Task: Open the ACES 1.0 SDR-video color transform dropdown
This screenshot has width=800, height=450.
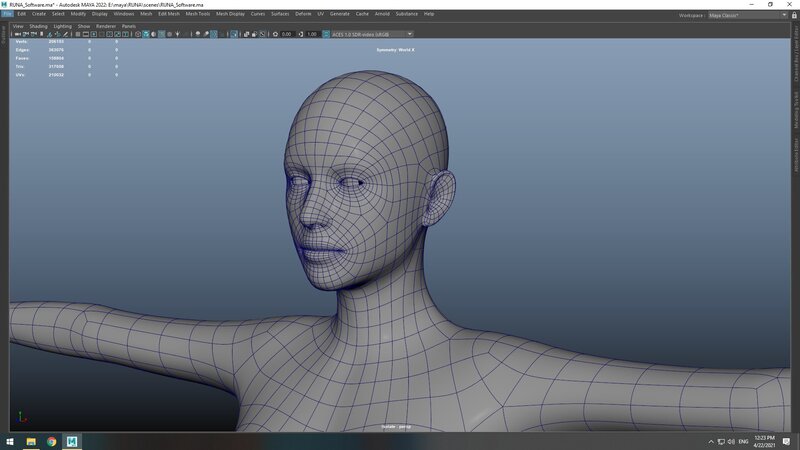Action: (370, 34)
